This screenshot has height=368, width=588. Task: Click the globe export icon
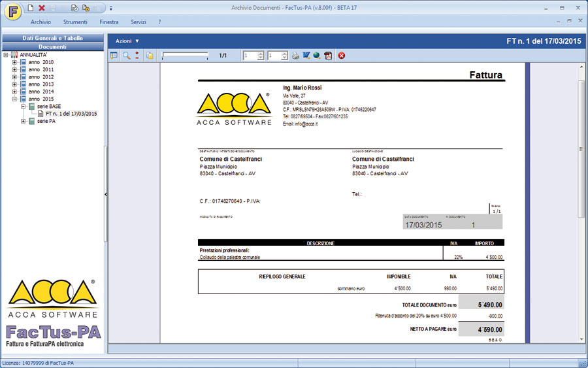coord(316,56)
